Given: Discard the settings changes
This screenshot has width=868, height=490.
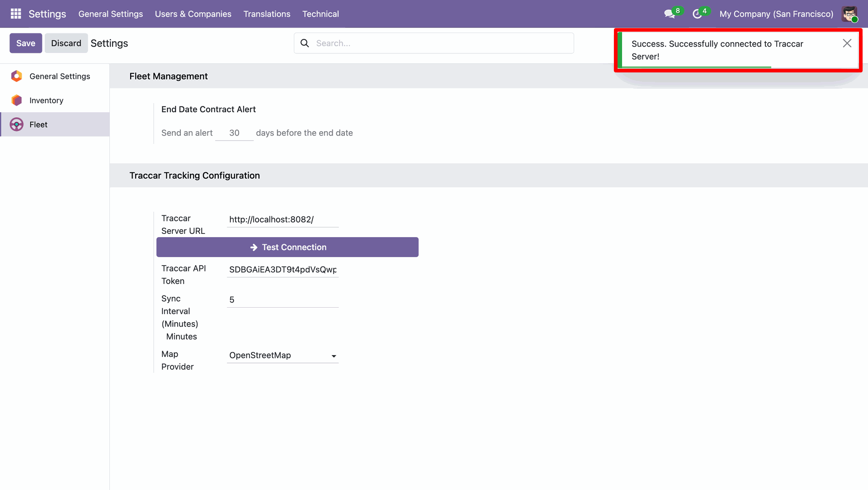Looking at the screenshot, I should coord(66,43).
